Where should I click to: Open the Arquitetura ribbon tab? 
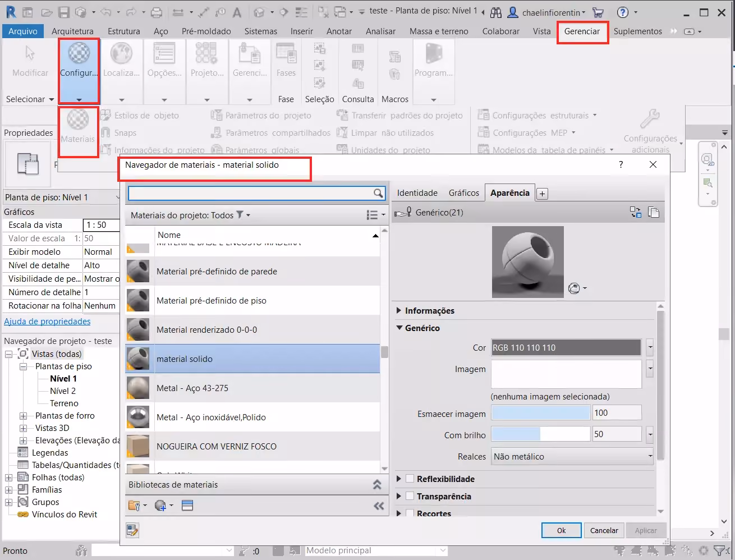tap(72, 31)
